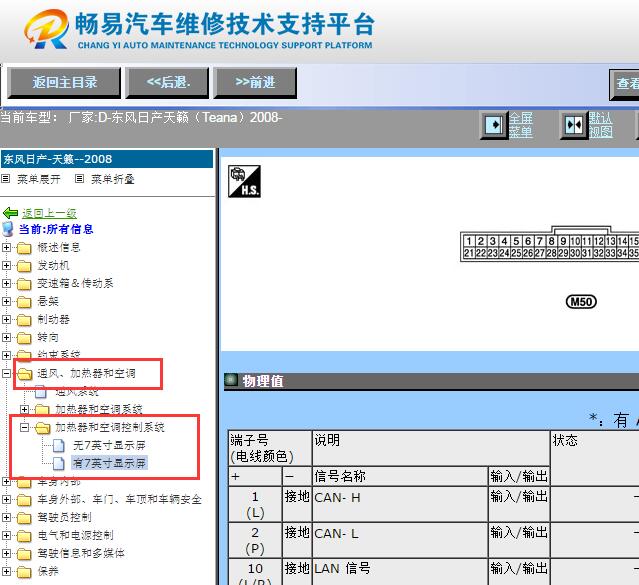The height and width of the screenshot is (585, 639).
Task: Click the 物理值 section heading
Action: [263, 381]
